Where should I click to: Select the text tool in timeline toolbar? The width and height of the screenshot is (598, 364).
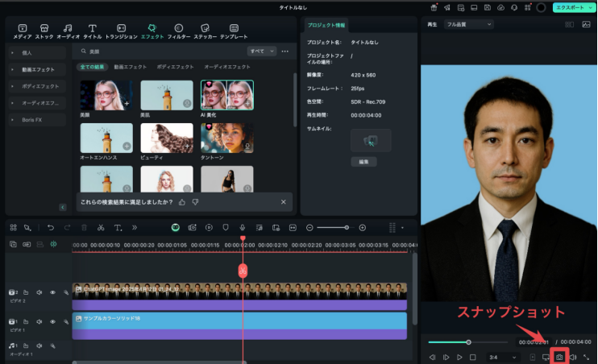pos(118,228)
